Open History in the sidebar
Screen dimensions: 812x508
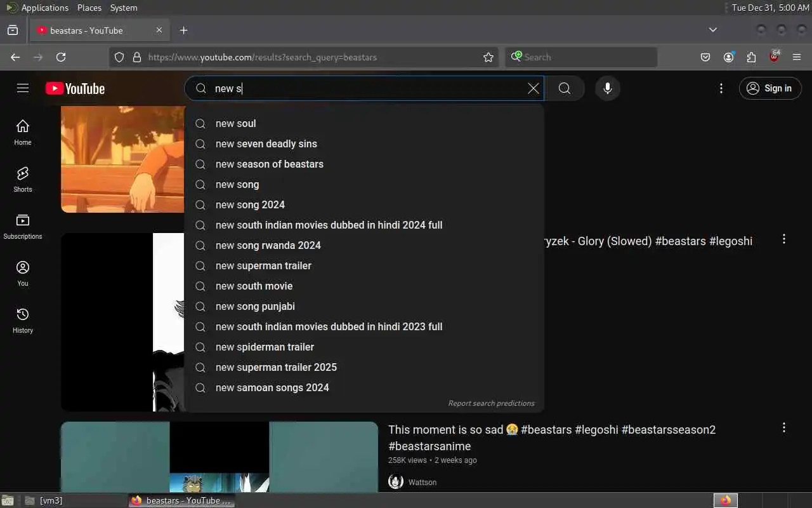pos(23,320)
